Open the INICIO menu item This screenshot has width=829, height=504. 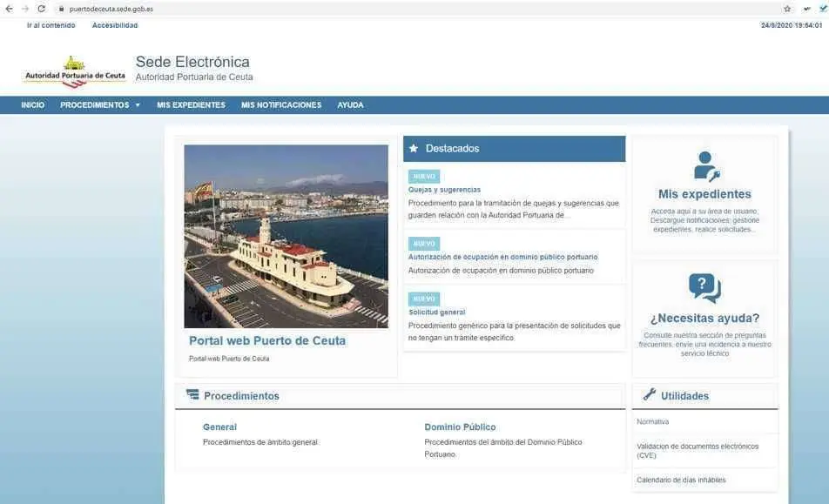point(33,105)
